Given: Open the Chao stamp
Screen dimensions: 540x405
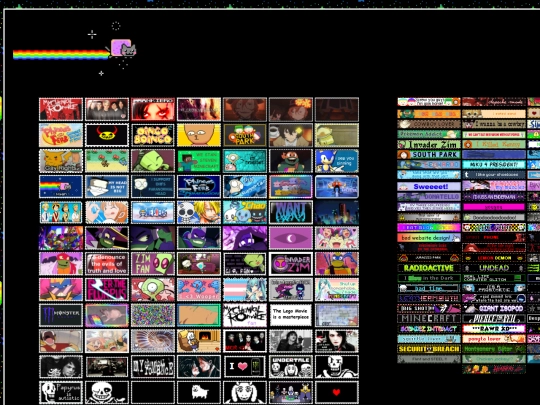Looking at the screenshot, I should coord(245,212).
